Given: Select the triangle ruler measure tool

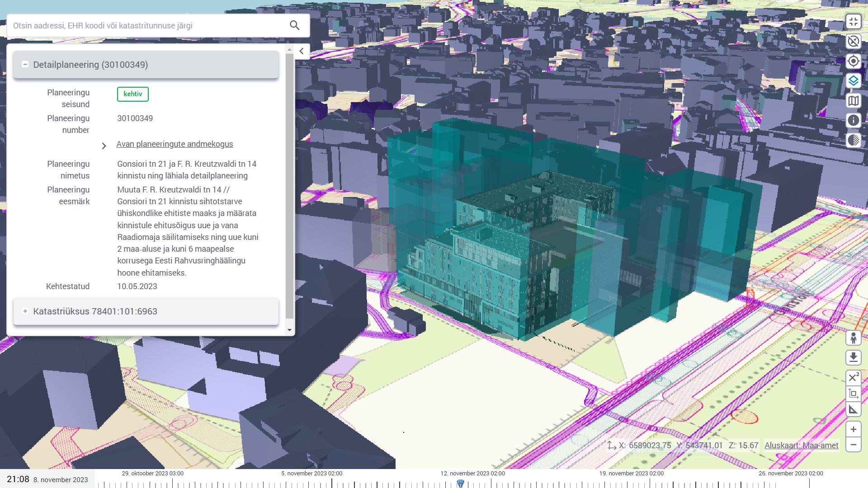Looking at the screenshot, I should (x=853, y=410).
